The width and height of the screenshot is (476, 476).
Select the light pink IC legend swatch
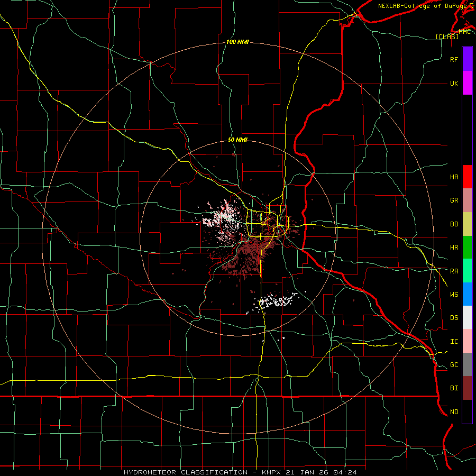467,341
